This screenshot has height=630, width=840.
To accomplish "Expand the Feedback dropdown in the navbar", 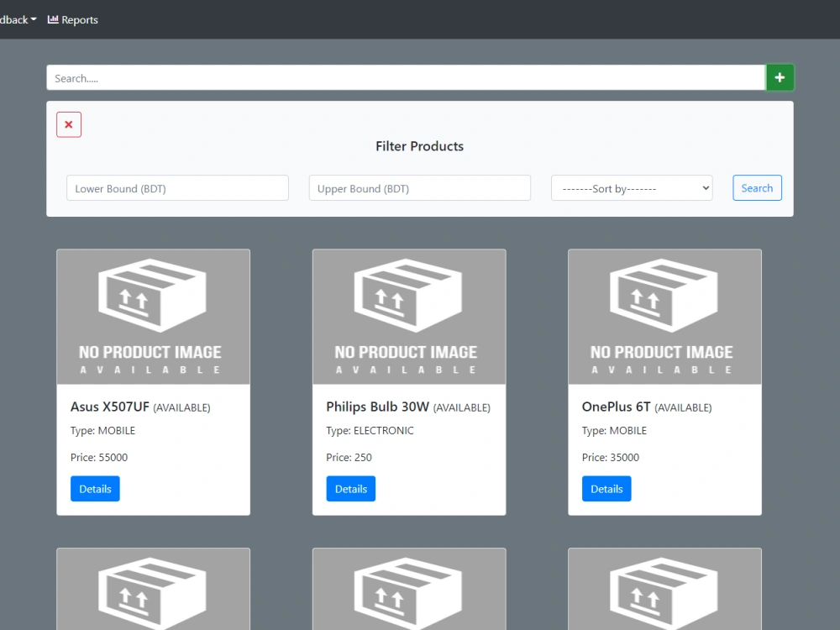I will click(15, 19).
